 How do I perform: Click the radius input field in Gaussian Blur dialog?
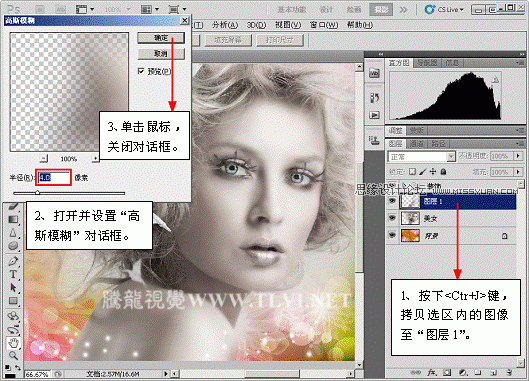click(x=53, y=178)
